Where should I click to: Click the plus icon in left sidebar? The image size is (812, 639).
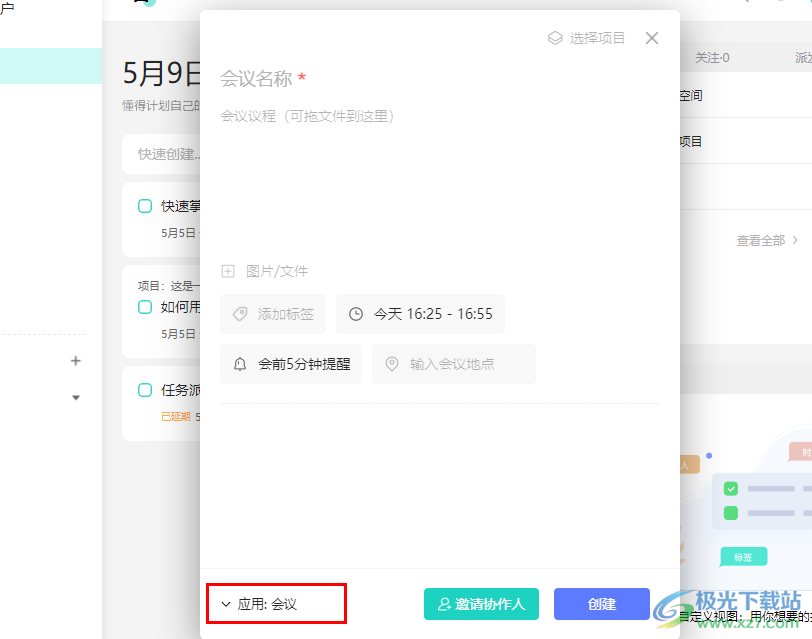[75, 361]
